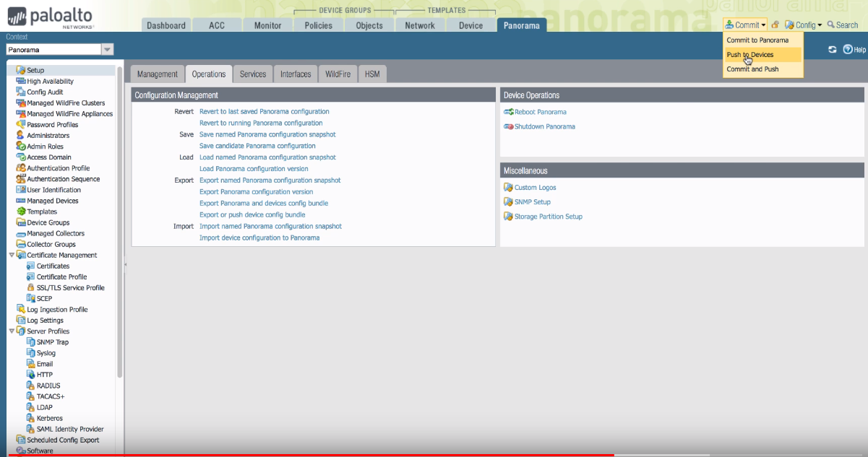Click Revert to last saved Panorama configuration
868x457 pixels.
coord(264,111)
